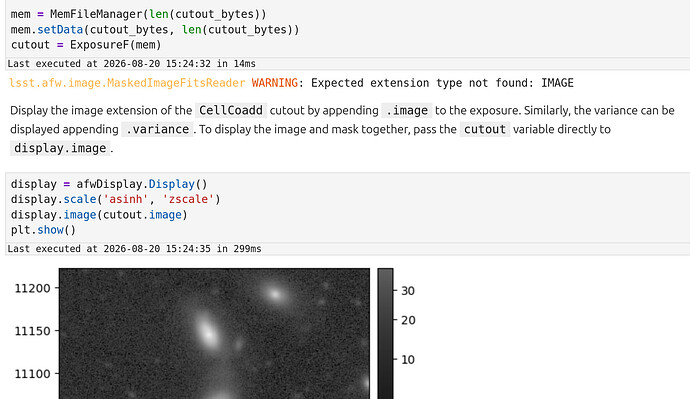Click the line display.scale('asinh', 'zscale')
Screen dimensions: 690x399
[115, 199]
